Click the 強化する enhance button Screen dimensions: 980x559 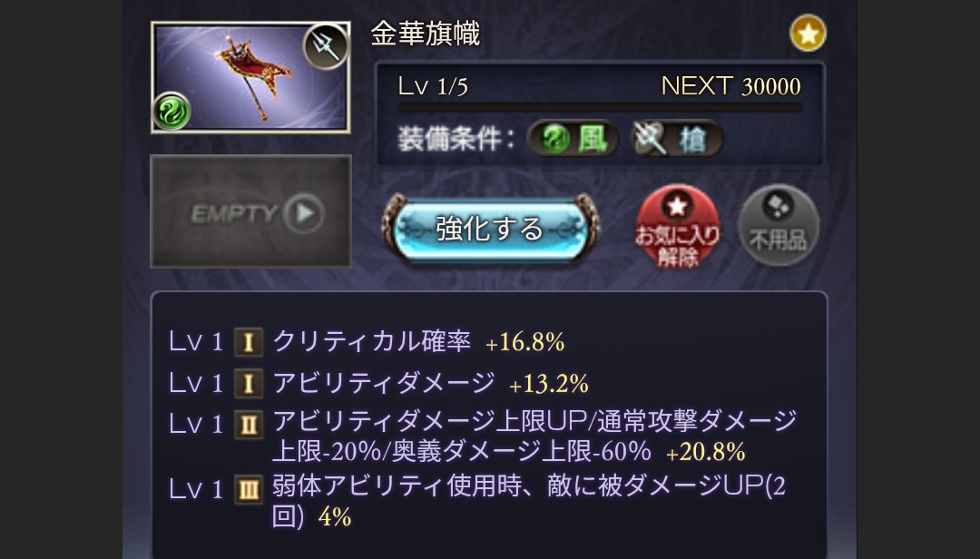point(490,228)
